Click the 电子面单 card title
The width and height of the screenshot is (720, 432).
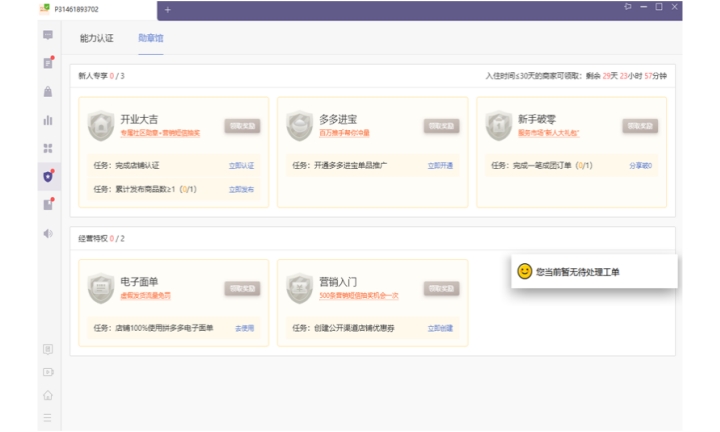point(139,282)
